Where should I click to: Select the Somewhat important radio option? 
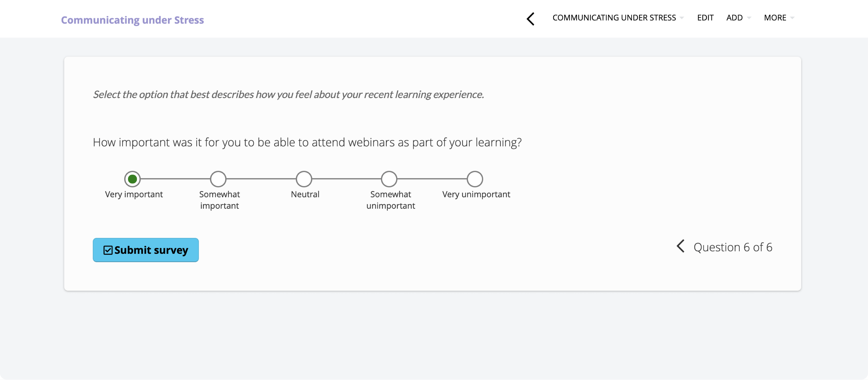(218, 179)
